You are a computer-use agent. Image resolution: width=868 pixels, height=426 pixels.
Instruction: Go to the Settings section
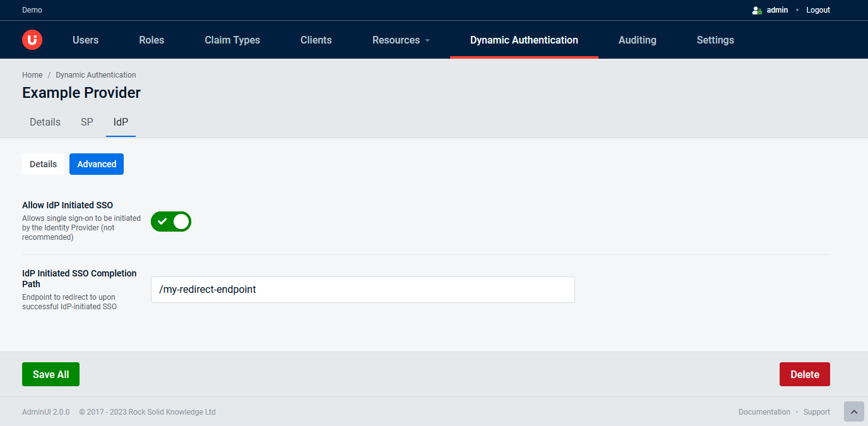[x=715, y=39]
